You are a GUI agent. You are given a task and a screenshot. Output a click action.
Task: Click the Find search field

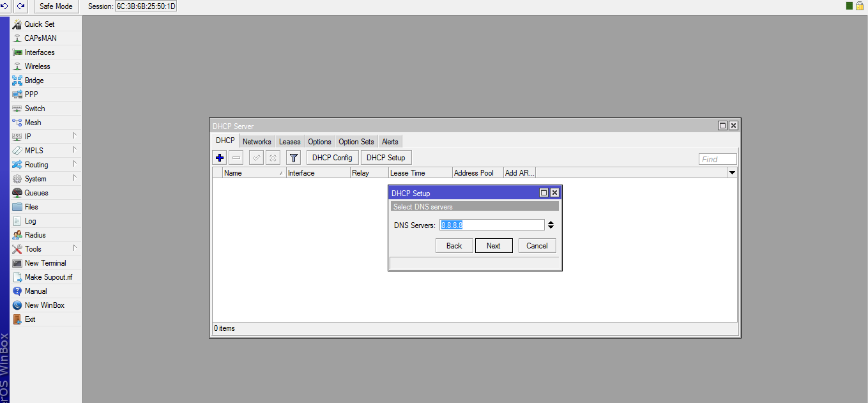(718, 159)
